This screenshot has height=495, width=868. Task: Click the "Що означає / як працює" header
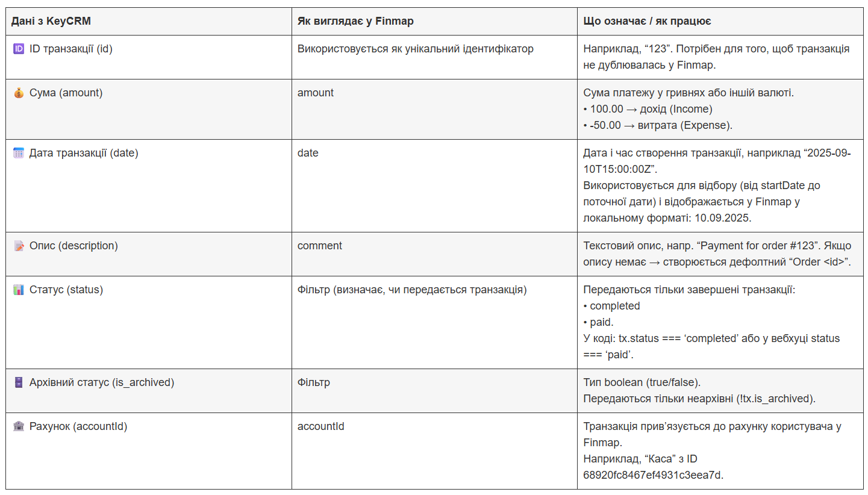[648, 22]
